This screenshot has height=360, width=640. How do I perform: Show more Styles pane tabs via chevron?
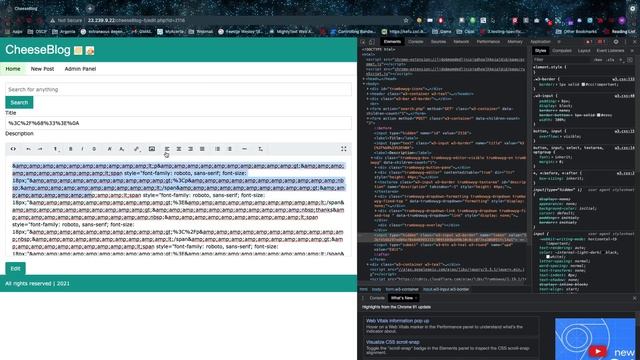[632, 51]
